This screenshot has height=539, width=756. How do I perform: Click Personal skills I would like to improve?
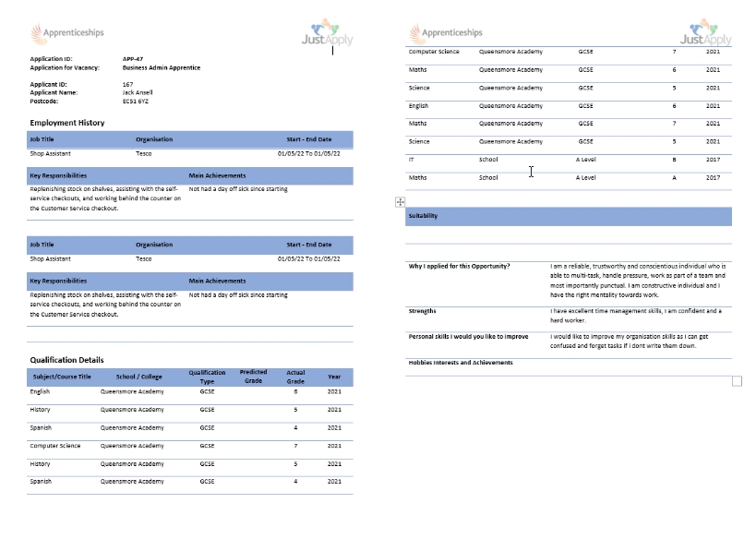(x=468, y=337)
